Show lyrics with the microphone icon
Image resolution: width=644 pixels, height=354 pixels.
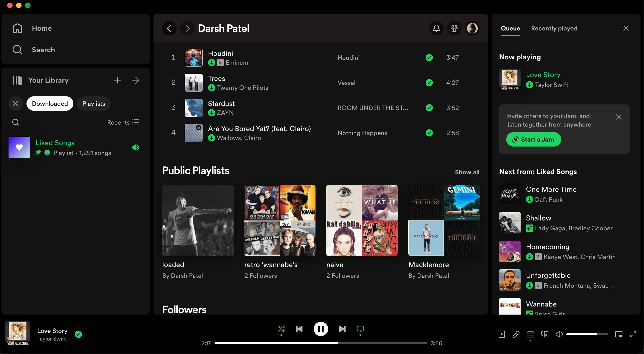click(516, 334)
